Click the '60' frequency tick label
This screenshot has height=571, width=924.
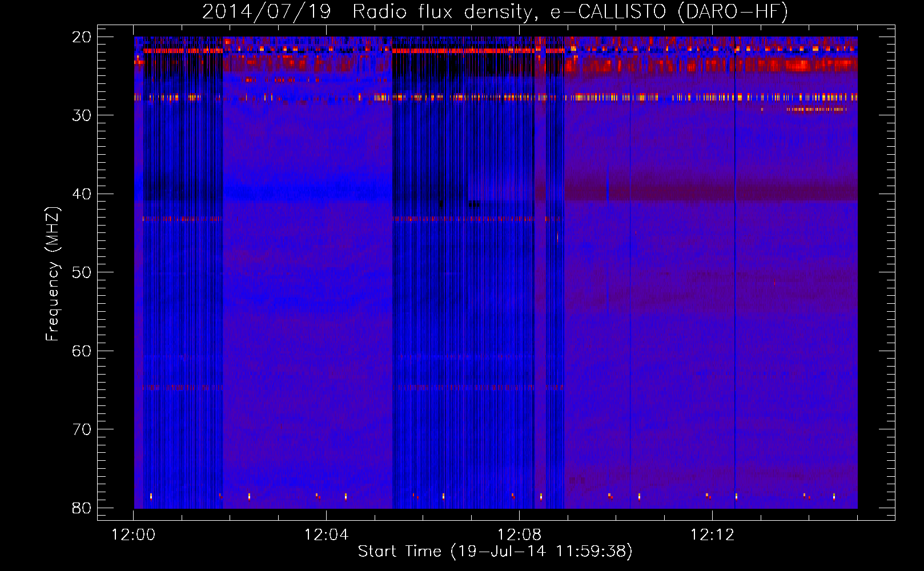point(82,351)
